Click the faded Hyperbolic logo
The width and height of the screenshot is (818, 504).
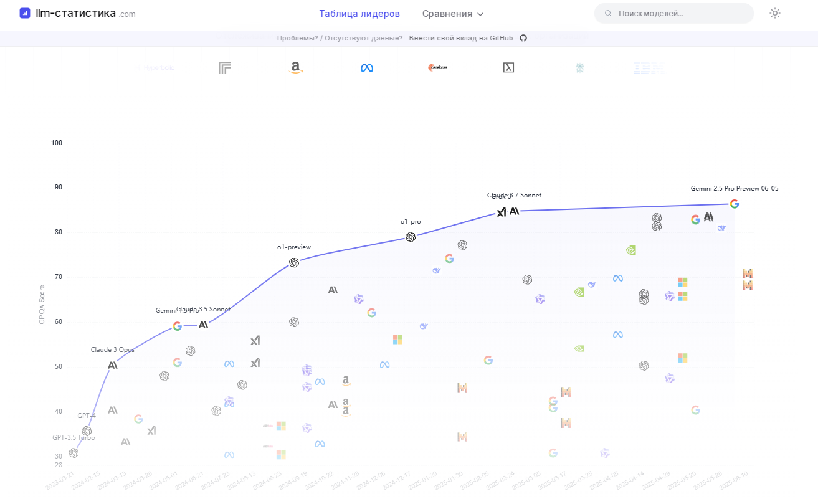[x=156, y=67]
